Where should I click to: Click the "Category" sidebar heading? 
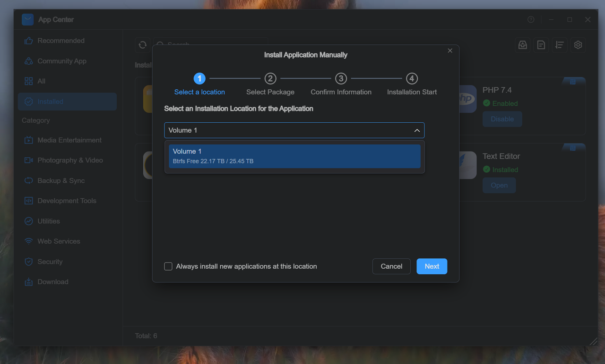(x=36, y=120)
